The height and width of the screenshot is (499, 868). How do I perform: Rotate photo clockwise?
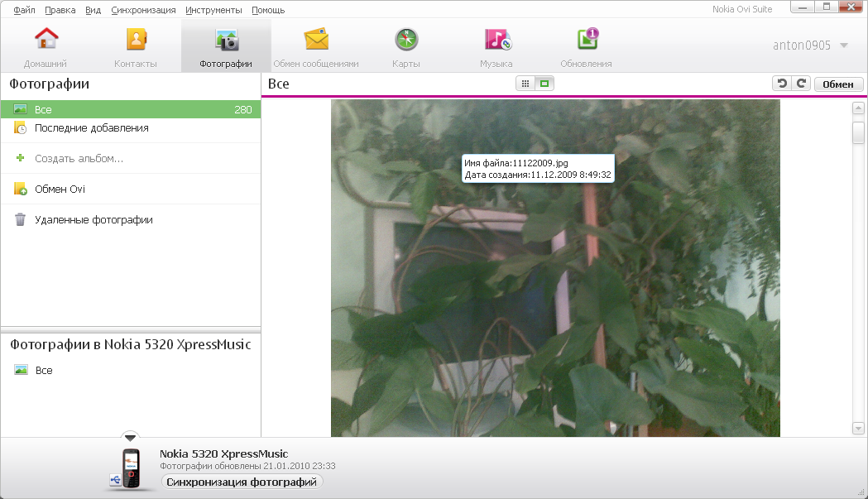coord(801,84)
